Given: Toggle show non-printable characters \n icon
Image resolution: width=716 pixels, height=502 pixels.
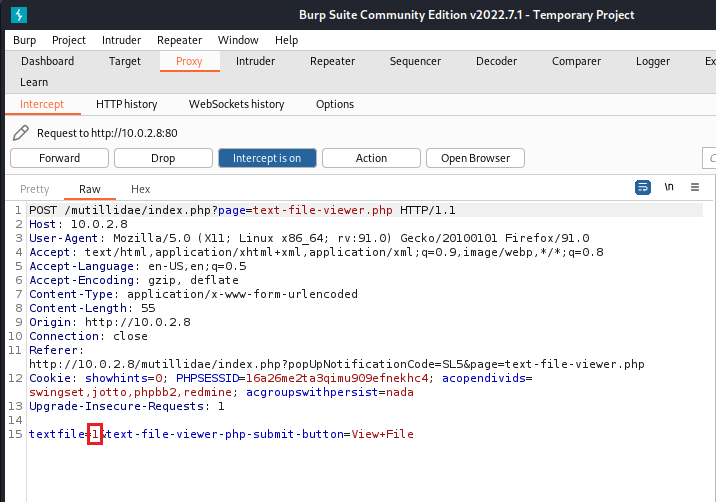Looking at the screenshot, I should pos(669,187).
